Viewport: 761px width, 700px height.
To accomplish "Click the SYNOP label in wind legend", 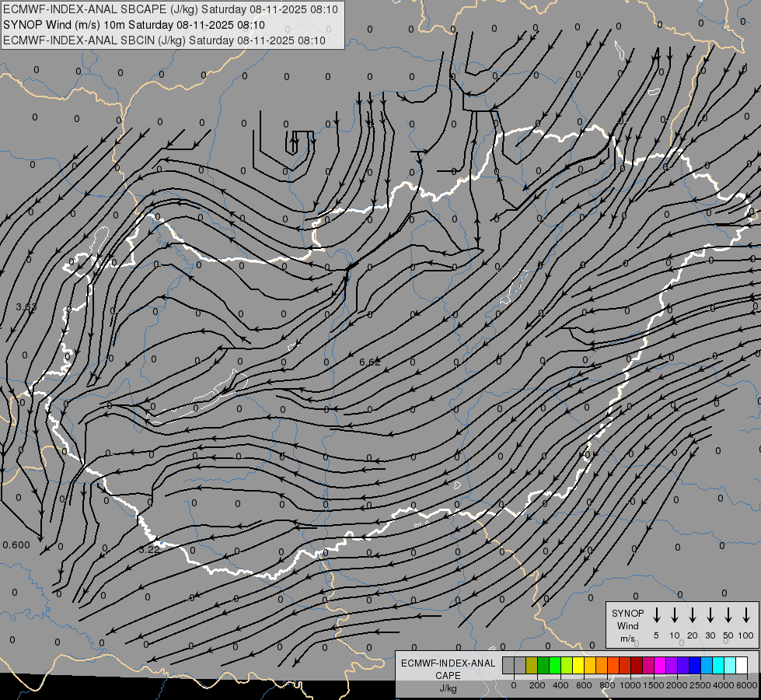I will click(x=627, y=613).
